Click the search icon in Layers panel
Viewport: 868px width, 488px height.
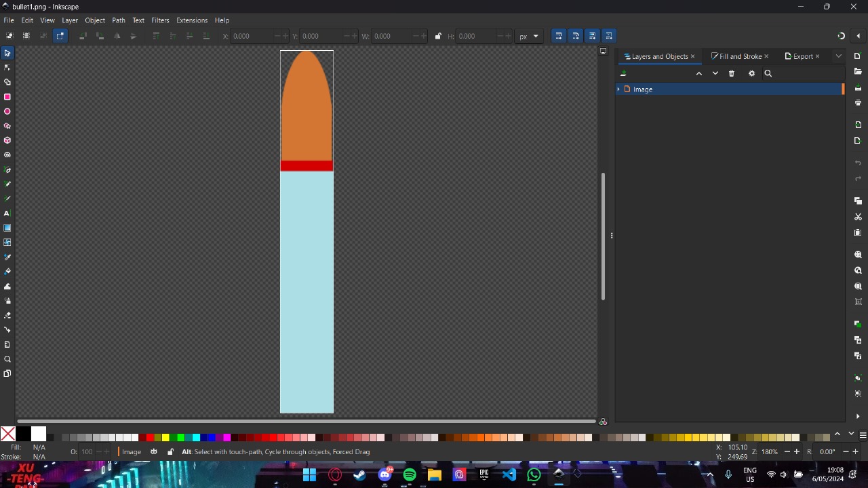768,73
